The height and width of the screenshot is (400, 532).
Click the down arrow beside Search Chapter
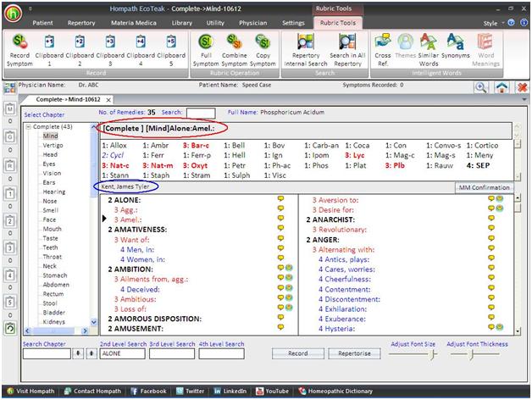click(x=78, y=353)
